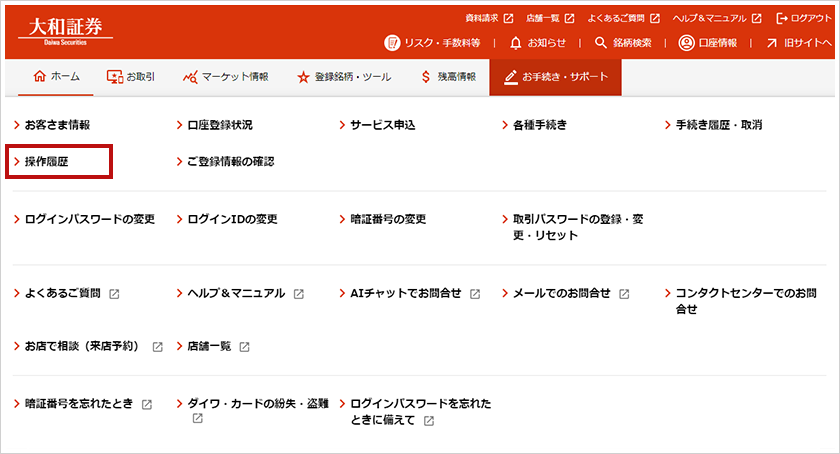Click external icon beside お店で相談（来店予約）
The width and height of the screenshot is (840, 454).
[x=158, y=347]
